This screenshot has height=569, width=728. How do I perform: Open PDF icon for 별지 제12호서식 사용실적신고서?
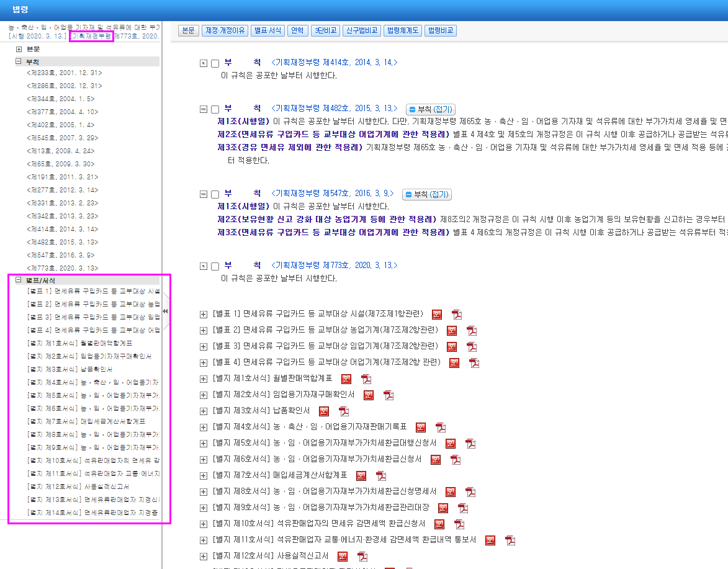[362, 557]
